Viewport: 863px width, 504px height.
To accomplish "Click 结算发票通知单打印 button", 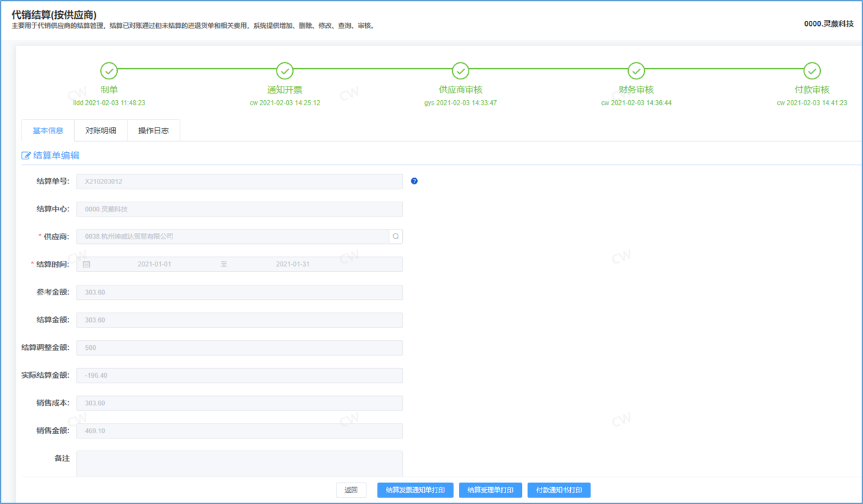I will 415,490.
